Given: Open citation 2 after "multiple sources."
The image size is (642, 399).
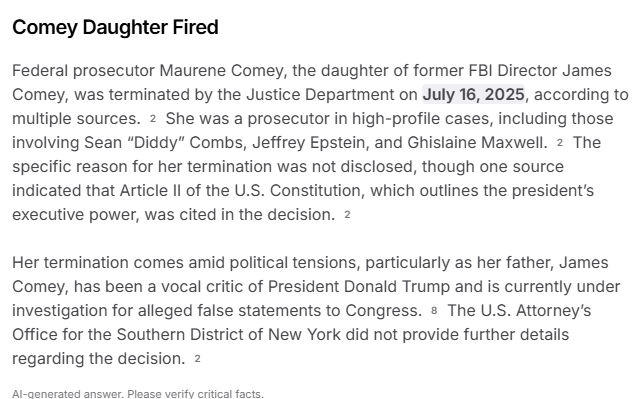Looking at the screenshot, I should point(153,119).
